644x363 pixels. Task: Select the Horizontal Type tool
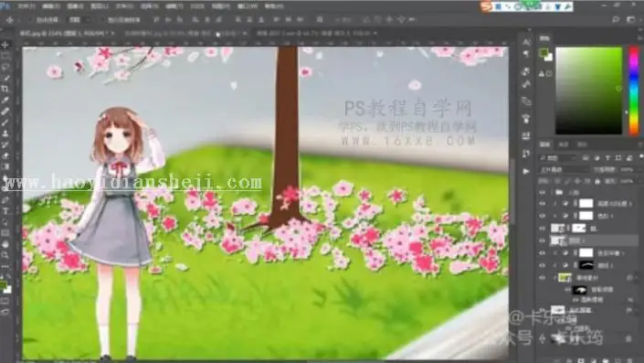pyautogui.click(x=5, y=211)
